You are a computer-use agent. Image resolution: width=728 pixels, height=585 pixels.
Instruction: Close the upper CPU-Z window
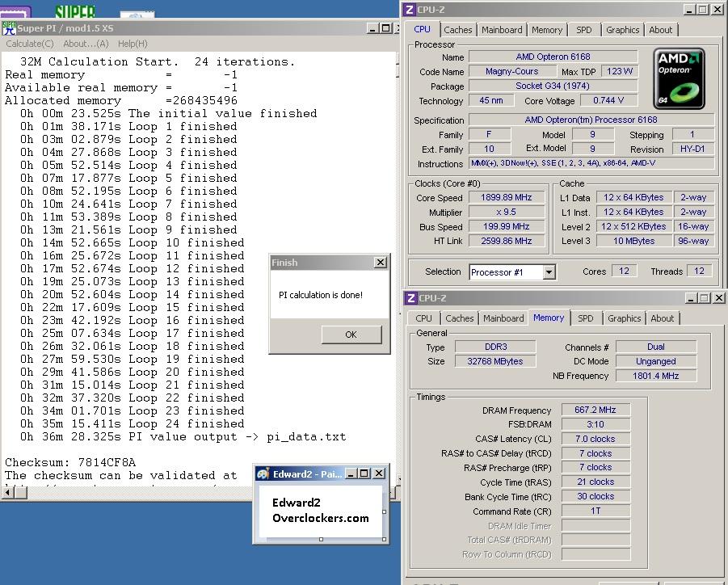(717, 9)
